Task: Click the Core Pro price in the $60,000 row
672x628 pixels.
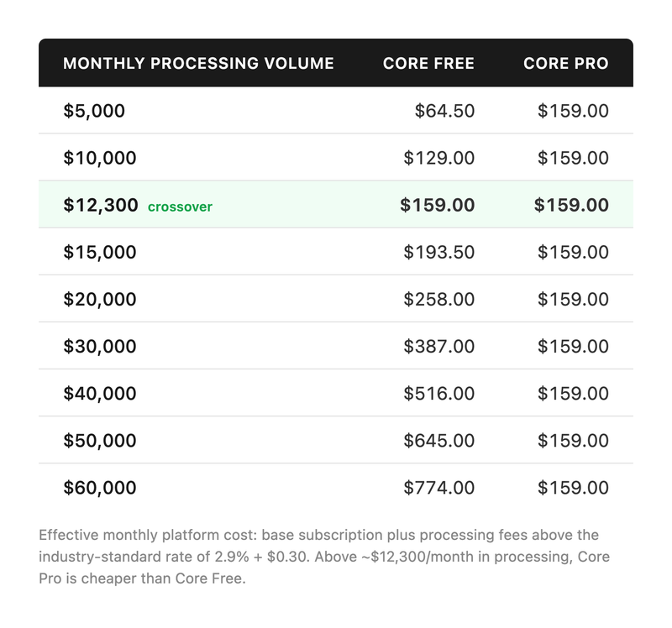Action: 573,487
